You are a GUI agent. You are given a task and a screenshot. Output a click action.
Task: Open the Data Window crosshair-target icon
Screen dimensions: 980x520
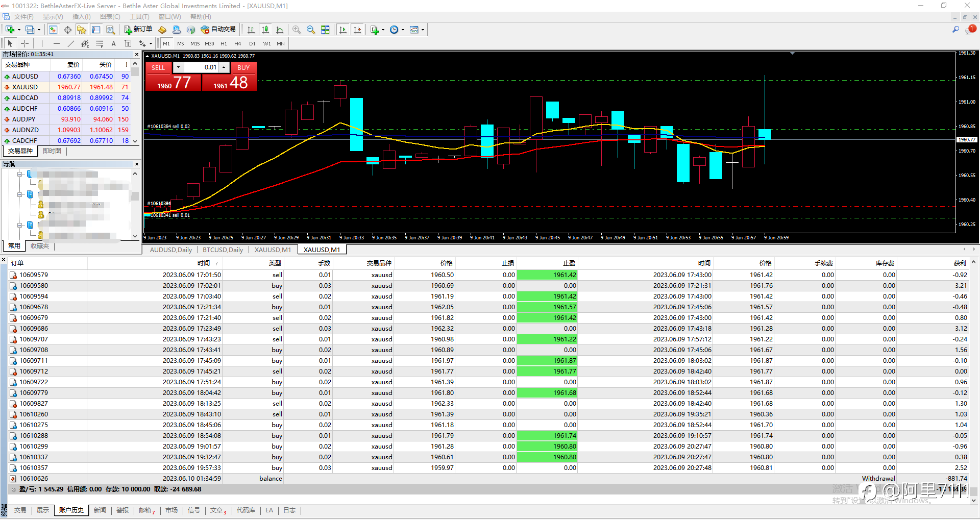point(67,30)
